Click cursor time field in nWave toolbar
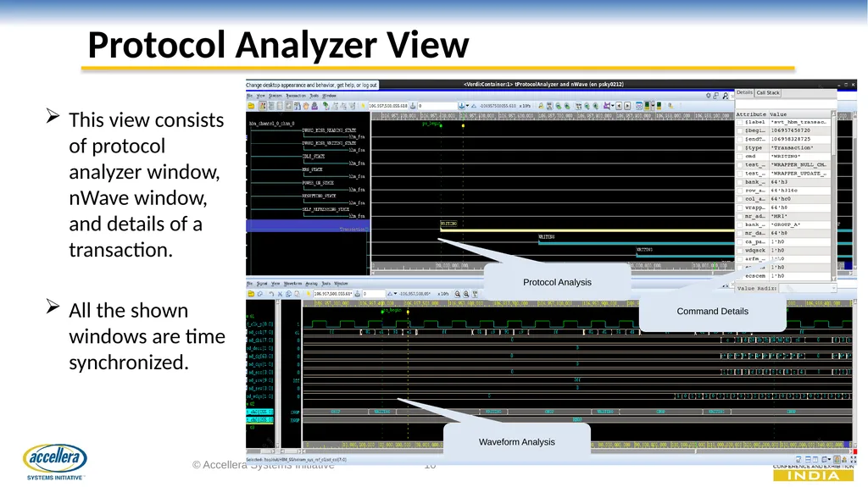 333,294
